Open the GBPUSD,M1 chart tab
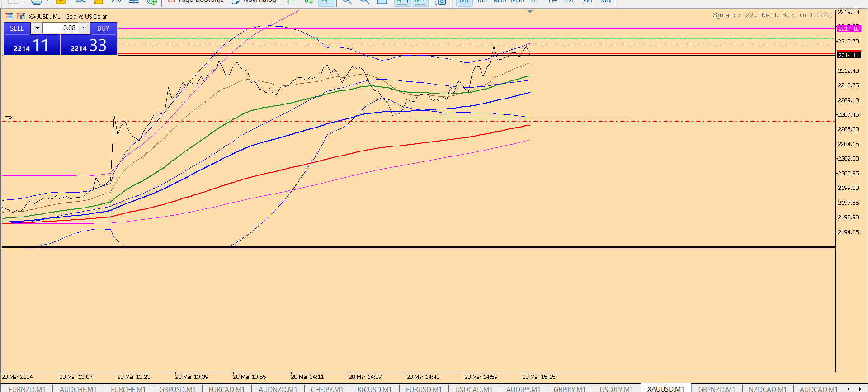Image resolution: width=868 pixels, height=392 pixels. 178,389
